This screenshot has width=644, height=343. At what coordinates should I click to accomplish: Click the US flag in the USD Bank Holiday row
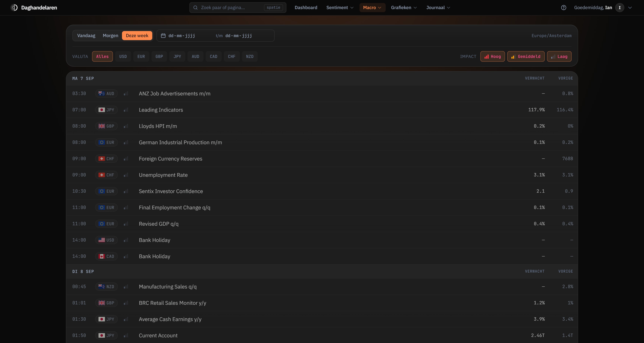(x=102, y=240)
